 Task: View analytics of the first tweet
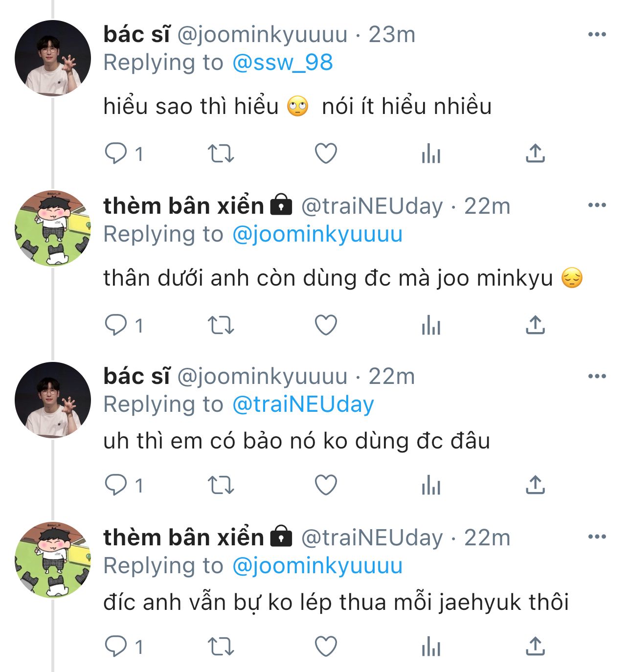[431, 154]
